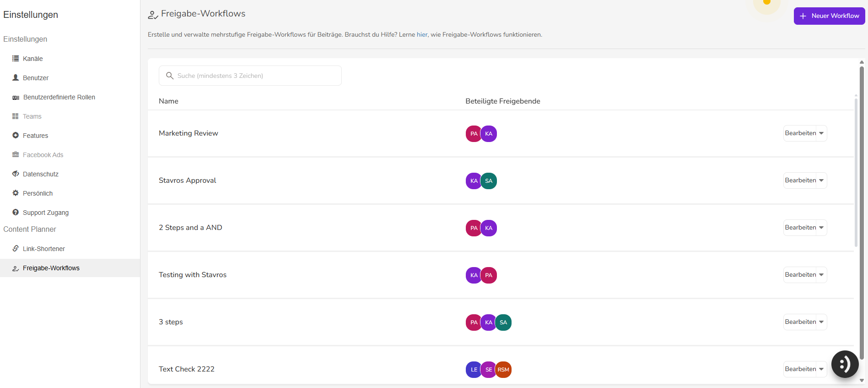Click the Support Zugang question mark icon
This screenshot has width=868, height=388.
click(16, 213)
